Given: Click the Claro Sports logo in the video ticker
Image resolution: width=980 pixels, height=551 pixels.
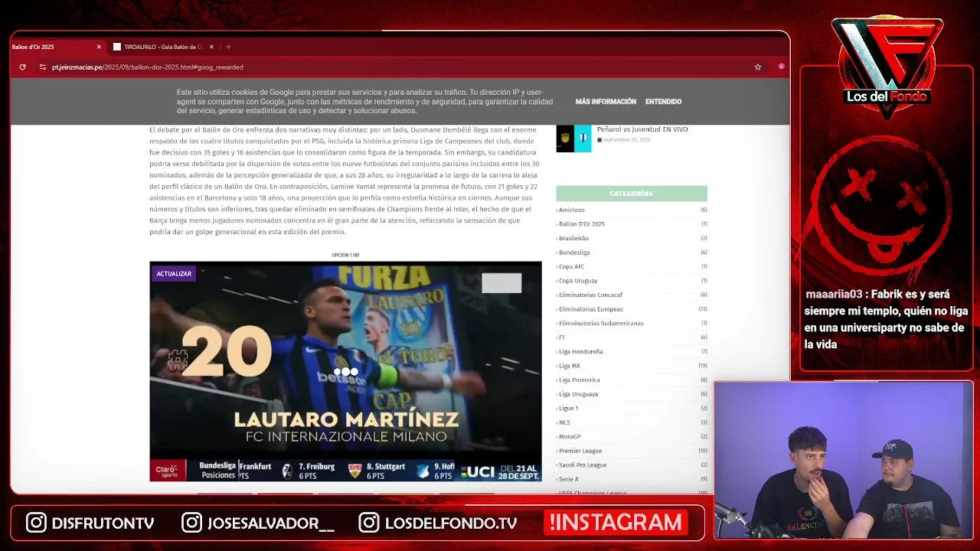Looking at the screenshot, I should click(x=167, y=470).
